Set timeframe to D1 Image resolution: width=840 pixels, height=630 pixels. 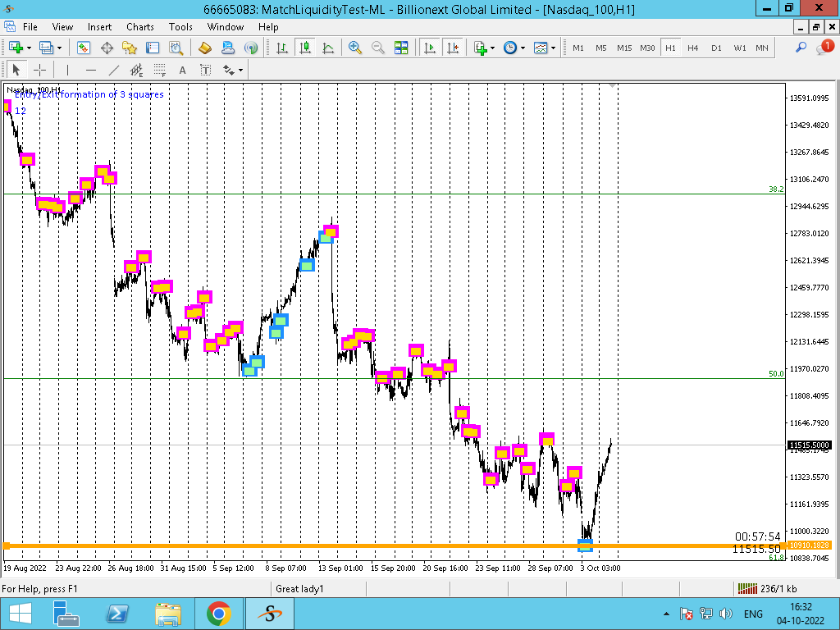716,48
